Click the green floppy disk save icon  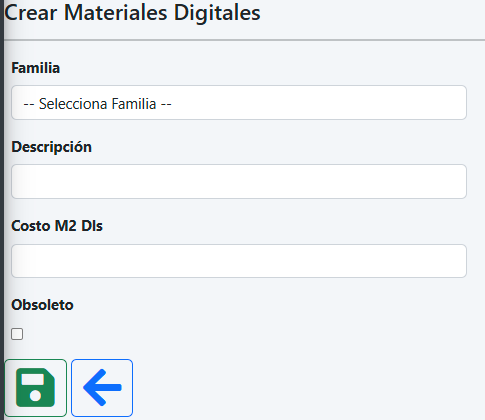click(35, 388)
